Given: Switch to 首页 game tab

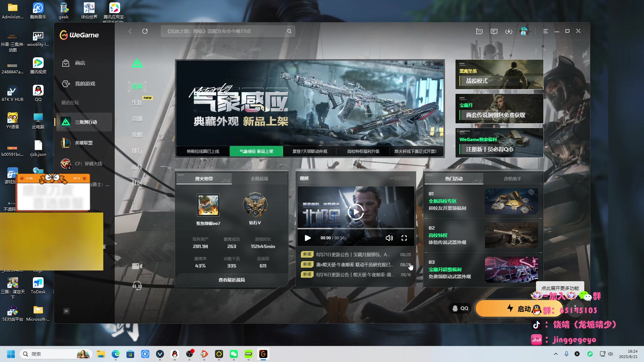Looking at the screenshot, I should [x=137, y=86].
